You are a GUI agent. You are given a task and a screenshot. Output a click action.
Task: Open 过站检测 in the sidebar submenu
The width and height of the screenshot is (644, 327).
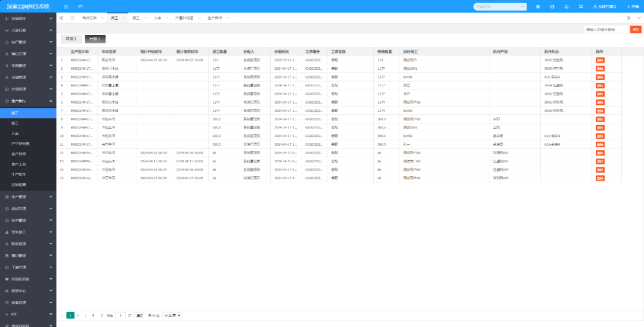[x=28, y=185]
